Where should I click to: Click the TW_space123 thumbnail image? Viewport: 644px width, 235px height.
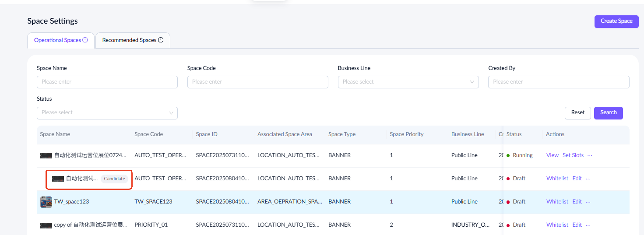tap(46, 202)
